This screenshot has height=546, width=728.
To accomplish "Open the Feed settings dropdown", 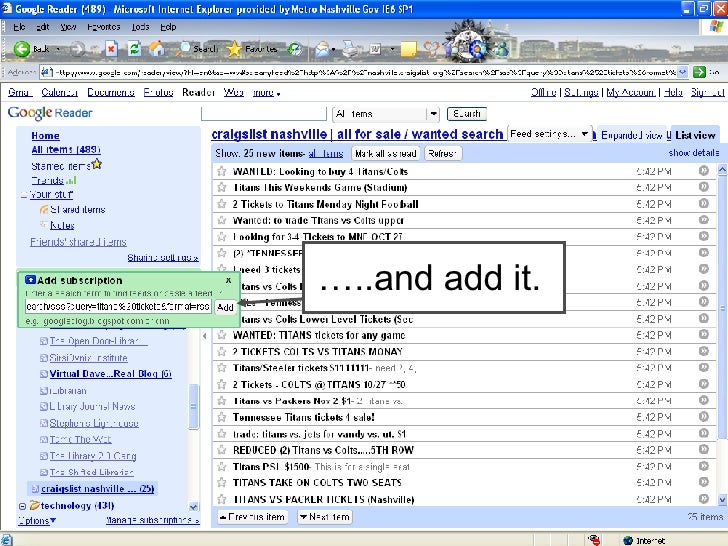I will coord(549,134).
